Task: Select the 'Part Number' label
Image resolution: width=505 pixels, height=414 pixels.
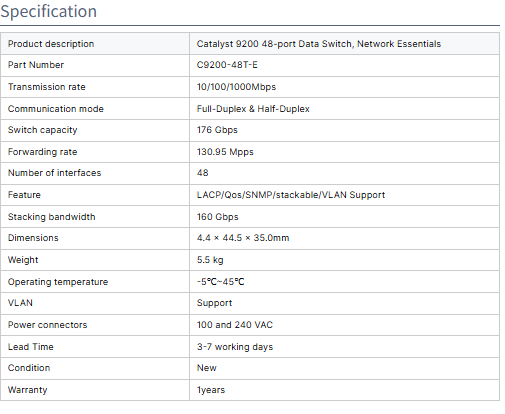Action: [36, 65]
